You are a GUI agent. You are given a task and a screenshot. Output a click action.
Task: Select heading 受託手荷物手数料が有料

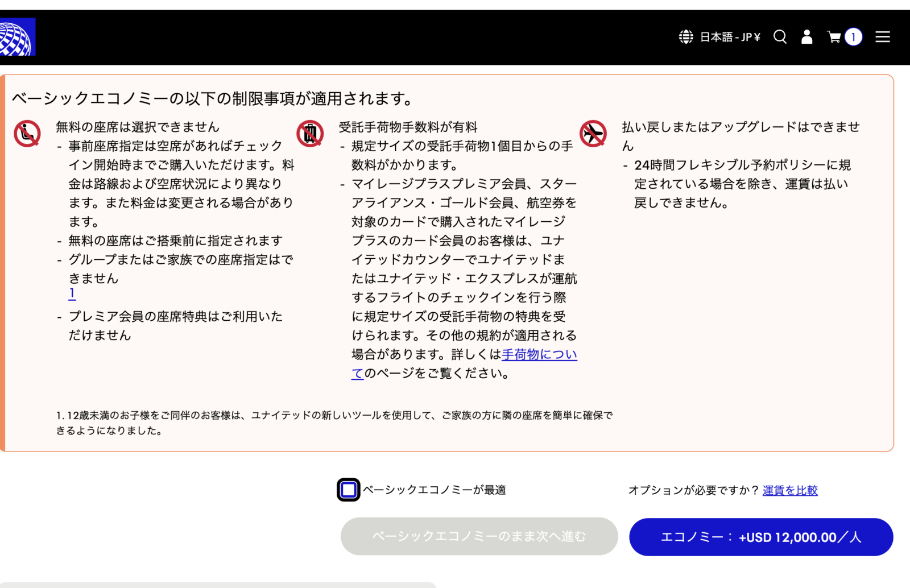click(x=408, y=127)
